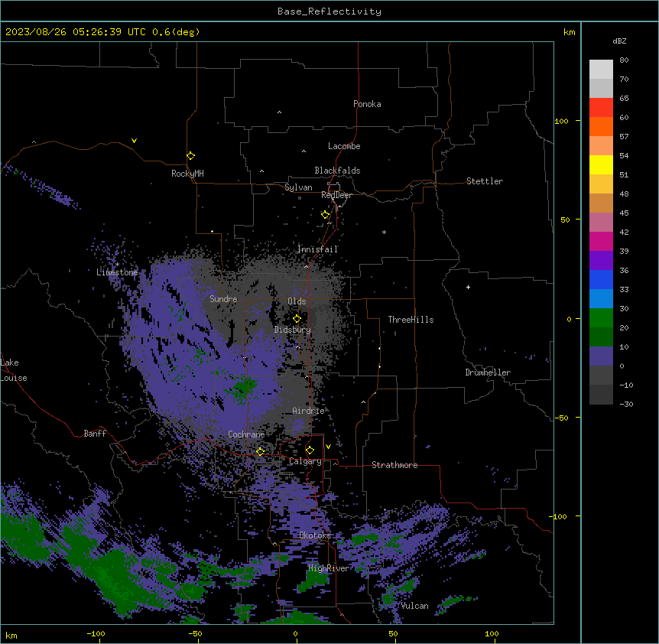The image size is (659, 644).
Task: Click the Calgary city label
Action: pos(306,461)
